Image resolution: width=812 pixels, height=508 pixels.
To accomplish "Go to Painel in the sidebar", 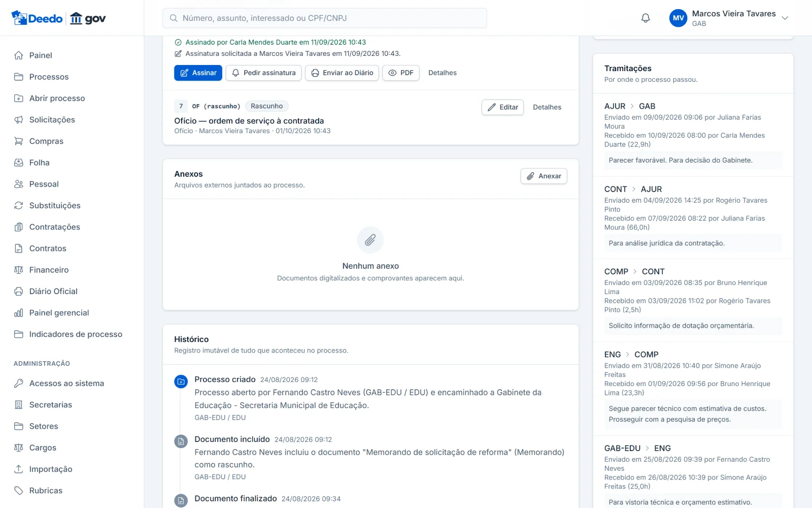I will pyautogui.click(x=41, y=55).
